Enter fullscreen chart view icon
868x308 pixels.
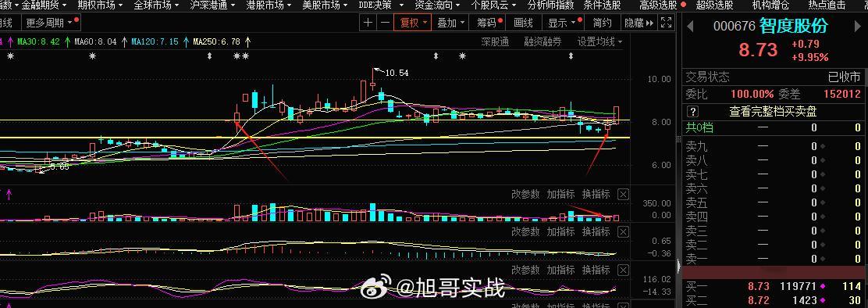pyautogui.click(x=667, y=23)
